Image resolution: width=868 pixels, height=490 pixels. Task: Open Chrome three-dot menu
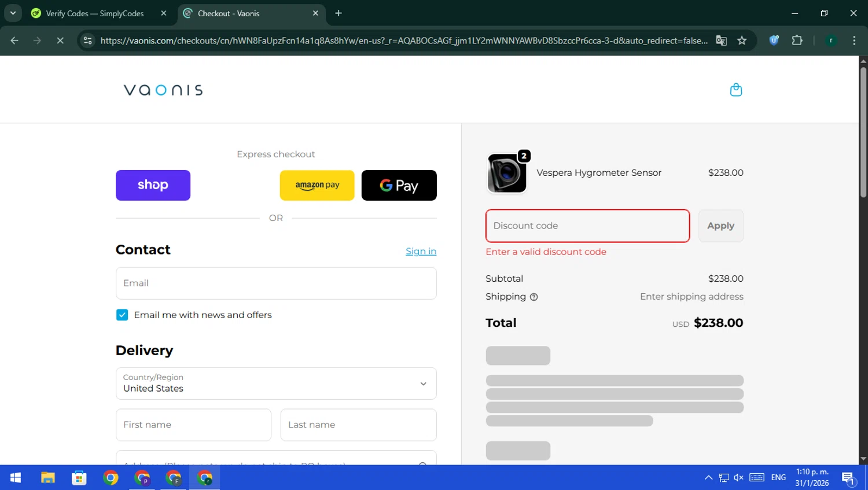coord(854,40)
